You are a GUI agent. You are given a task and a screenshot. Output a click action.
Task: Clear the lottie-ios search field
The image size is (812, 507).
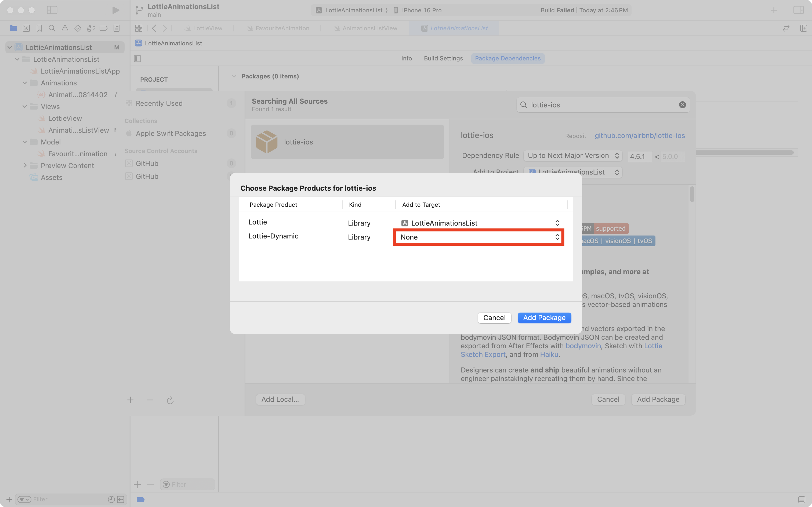pos(682,105)
